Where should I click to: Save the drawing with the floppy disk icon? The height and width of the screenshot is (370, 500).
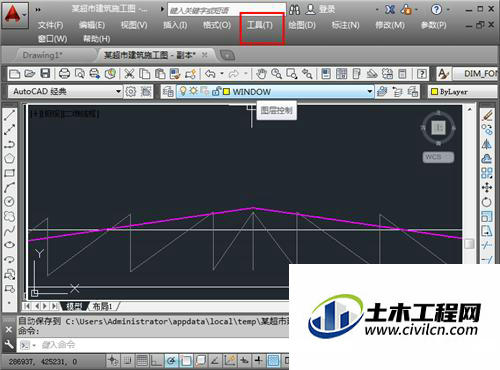coord(45,74)
